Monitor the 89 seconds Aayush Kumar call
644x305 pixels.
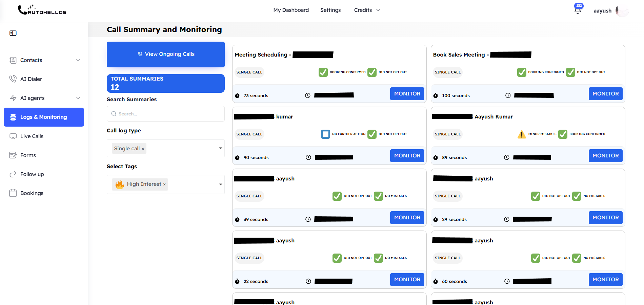605,156
